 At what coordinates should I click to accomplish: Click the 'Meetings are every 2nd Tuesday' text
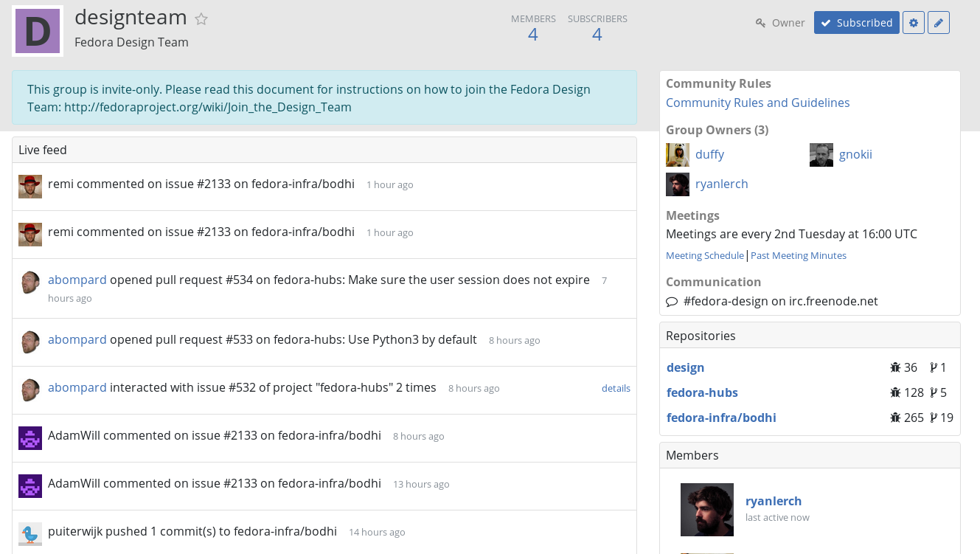tap(791, 234)
